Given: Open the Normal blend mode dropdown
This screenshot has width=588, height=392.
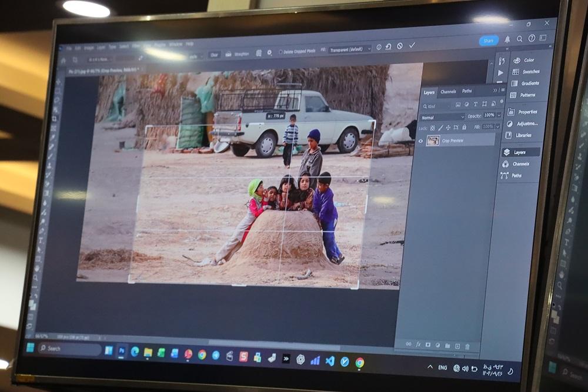Looking at the screenshot, I should tap(442, 117).
